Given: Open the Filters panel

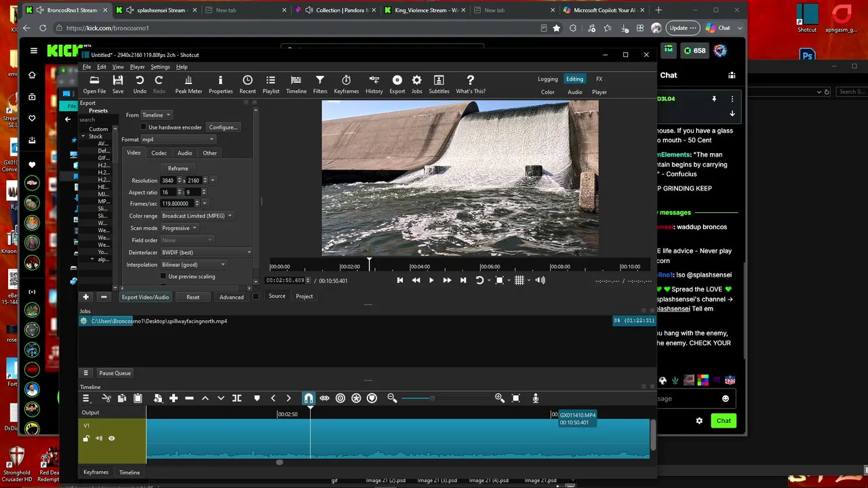Looking at the screenshot, I should tap(320, 84).
